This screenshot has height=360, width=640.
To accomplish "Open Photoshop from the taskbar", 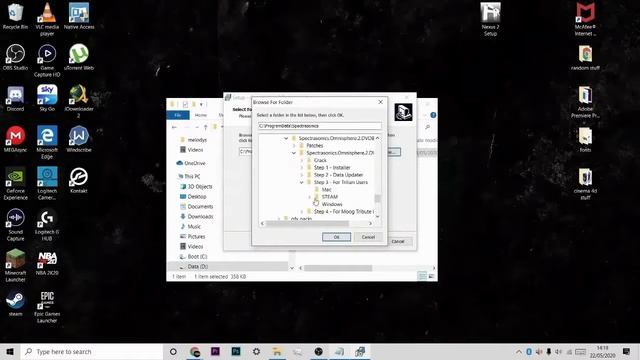I will tap(236, 351).
